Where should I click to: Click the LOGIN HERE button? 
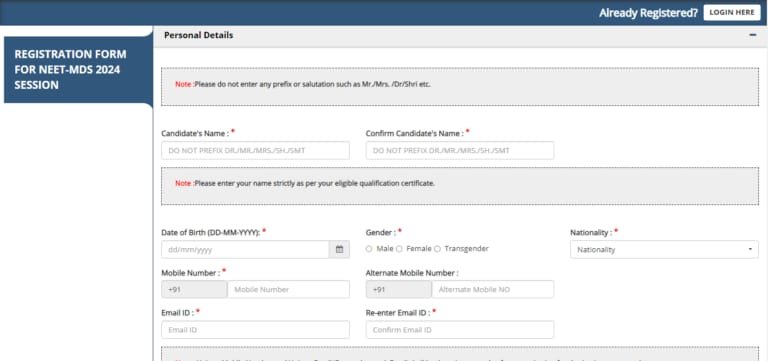pyautogui.click(x=732, y=13)
